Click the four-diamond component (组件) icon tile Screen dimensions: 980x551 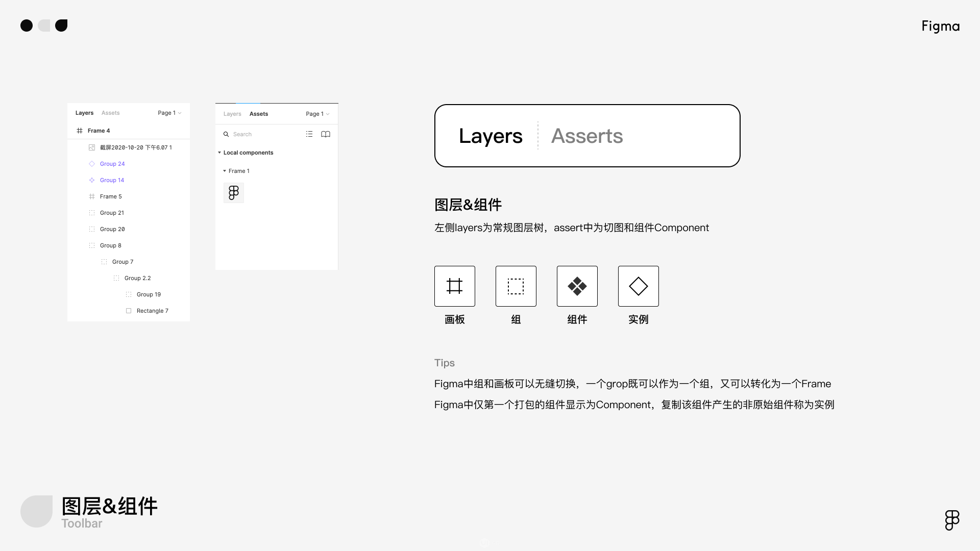click(577, 286)
